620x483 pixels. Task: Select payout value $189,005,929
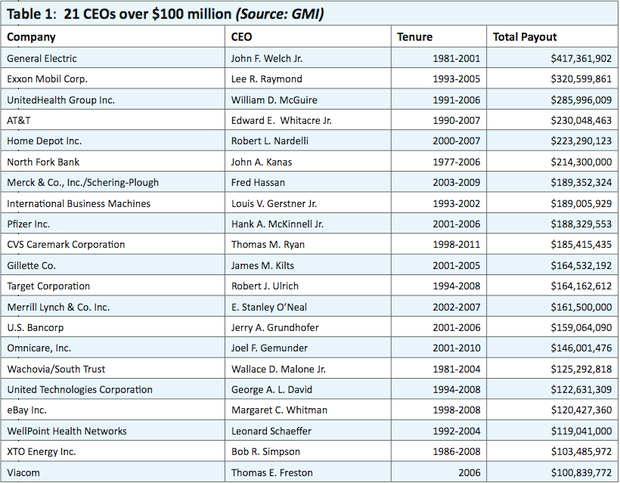tap(581, 204)
